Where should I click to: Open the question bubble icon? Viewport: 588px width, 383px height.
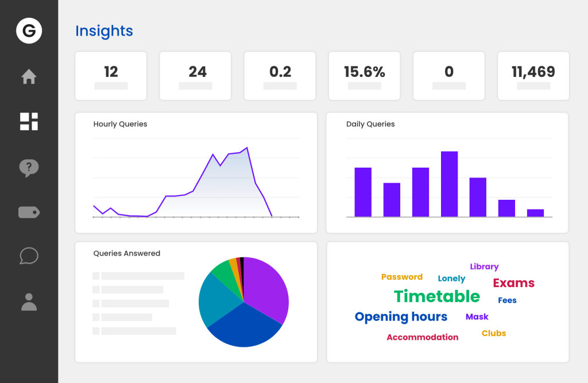pyautogui.click(x=29, y=168)
